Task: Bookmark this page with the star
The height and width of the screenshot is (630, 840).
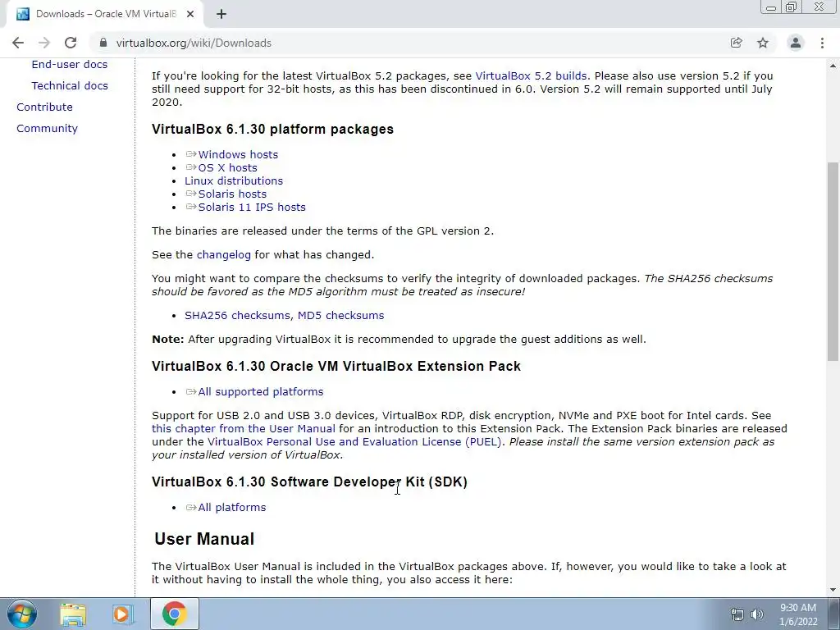Action: pyautogui.click(x=763, y=43)
